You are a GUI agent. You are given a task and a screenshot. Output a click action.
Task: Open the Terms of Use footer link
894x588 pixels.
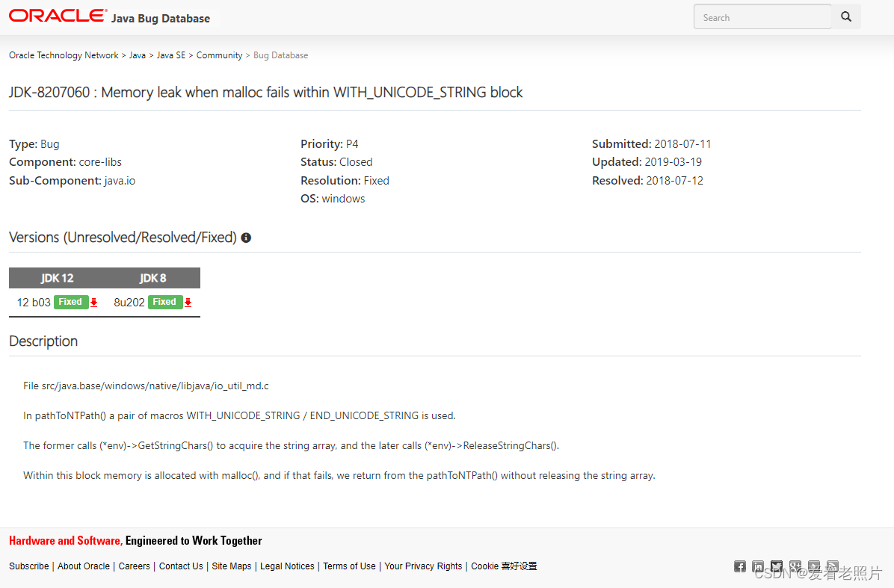coord(350,566)
